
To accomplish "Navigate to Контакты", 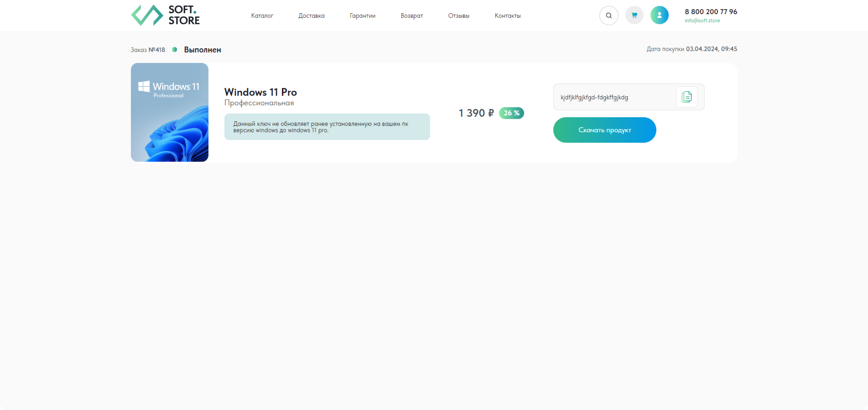I will (507, 16).
